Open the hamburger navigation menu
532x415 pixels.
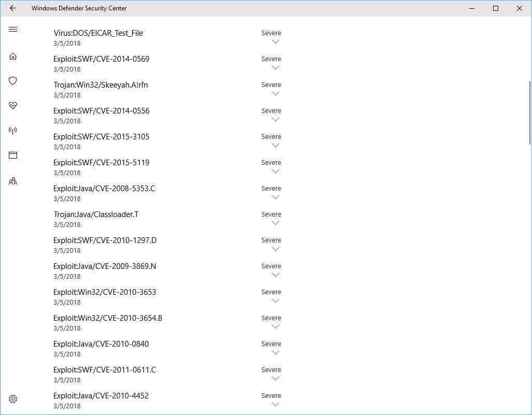click(13, 30)
